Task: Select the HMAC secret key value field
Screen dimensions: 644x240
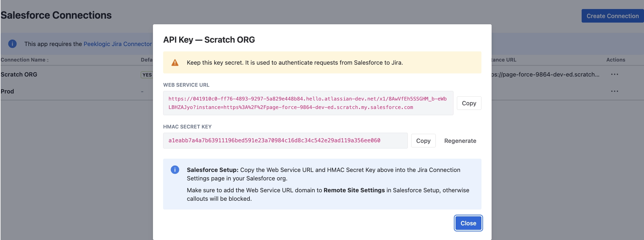Action: (x=285, y=141)
